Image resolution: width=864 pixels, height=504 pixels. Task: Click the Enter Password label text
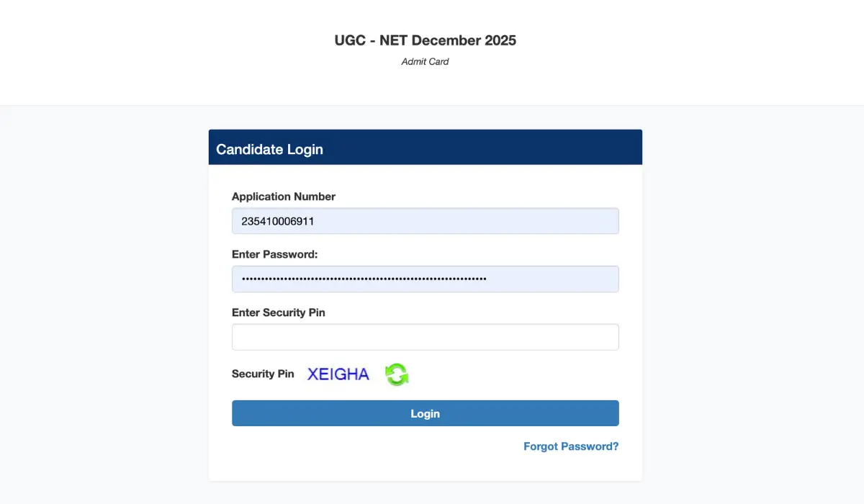[x=275, y=254]
